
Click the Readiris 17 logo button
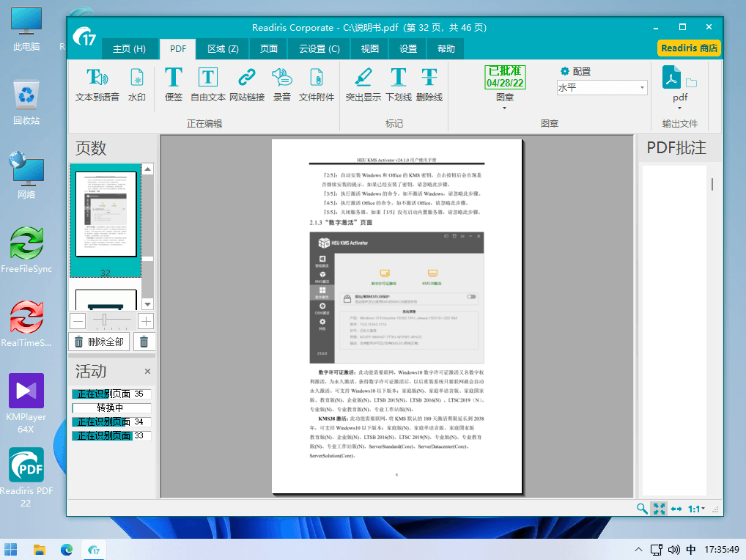pos(85,37)
